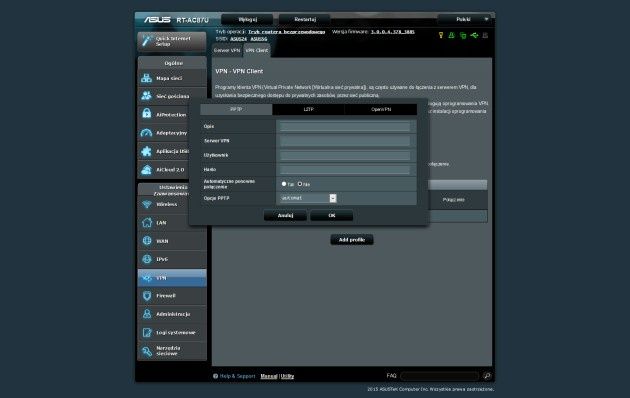
Task: Open the operation mode link
Action: pyautogui.click(x=286, y=32)
